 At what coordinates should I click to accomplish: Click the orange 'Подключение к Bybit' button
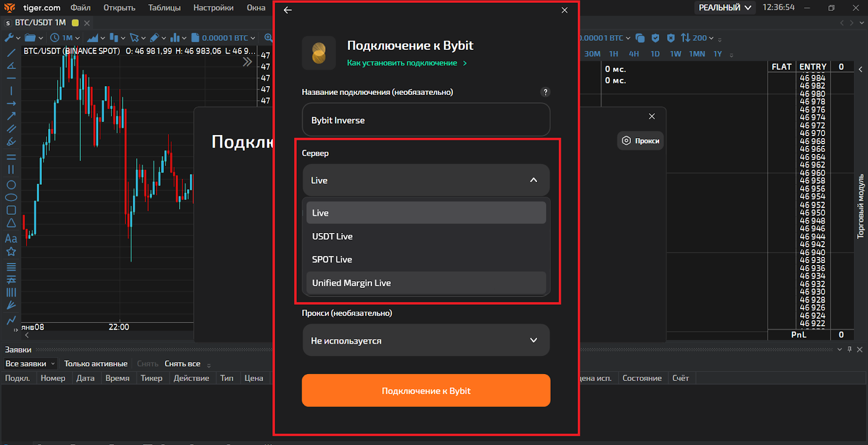[426, 390]
